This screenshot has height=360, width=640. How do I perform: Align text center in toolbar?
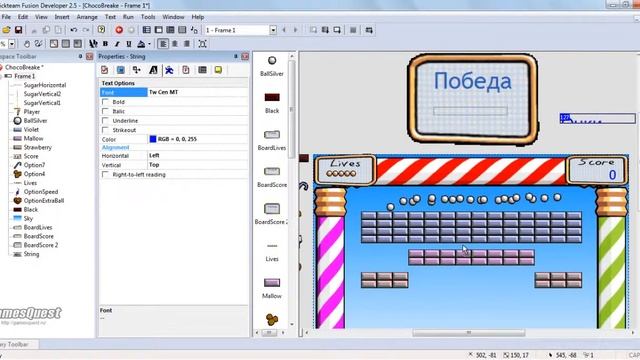tap(175, 44)
